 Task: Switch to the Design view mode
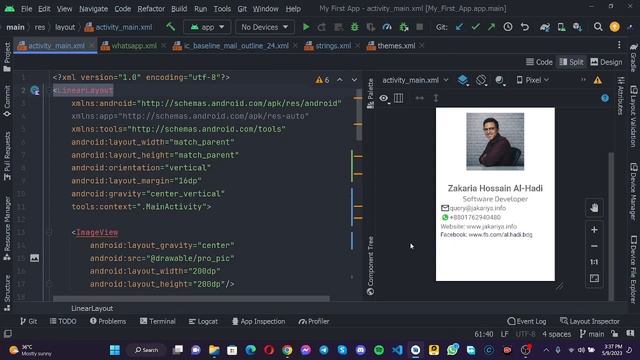coord(606,62)
